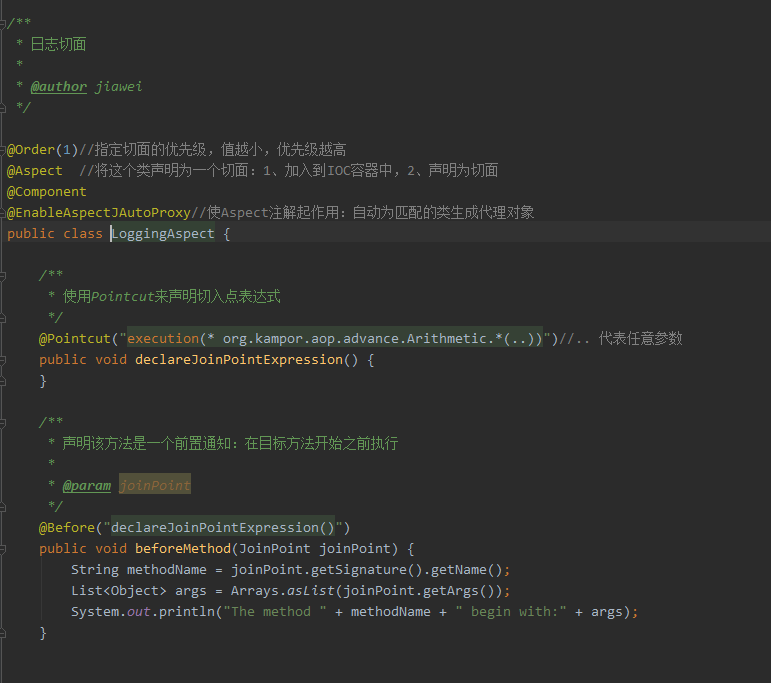The width and height of the screenshot is (771, 683).
Task: Click the getSignature() call
Action: (367, 569)
